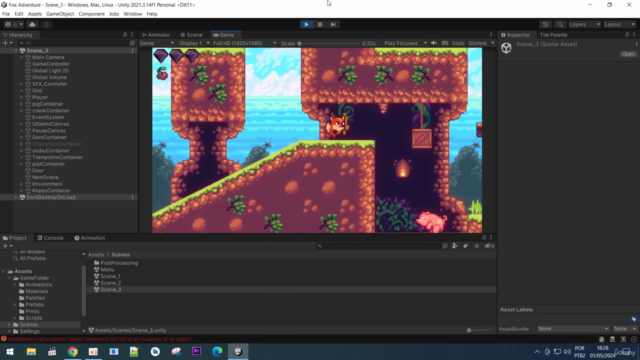Adjust the Project icon size slider
This screenshot has height=360, width=640.
tap(480, 330)
